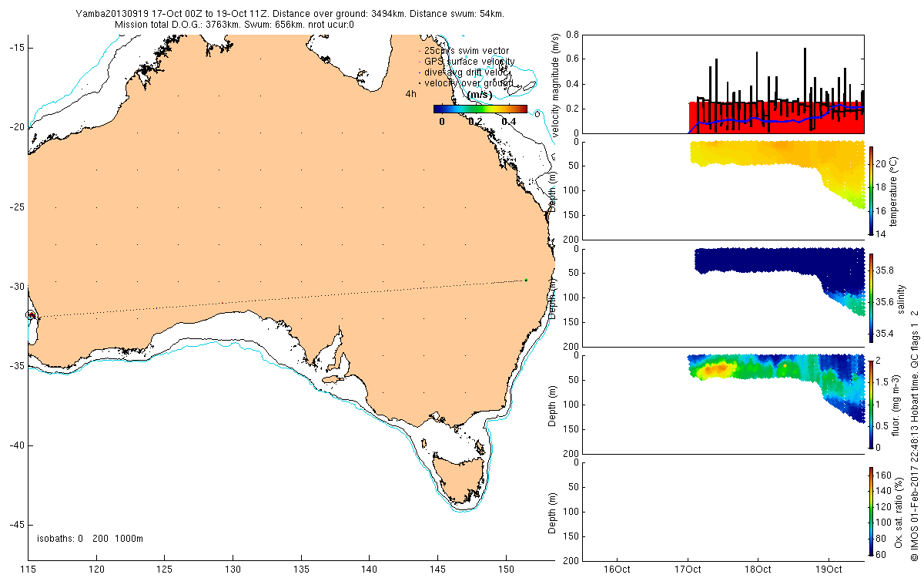Image resolution: width=924 pixels, height=578 pixels.
Task: Click the '160' oxygen colorbar tick
Action: pyautogui.click(x=884, y=474)
